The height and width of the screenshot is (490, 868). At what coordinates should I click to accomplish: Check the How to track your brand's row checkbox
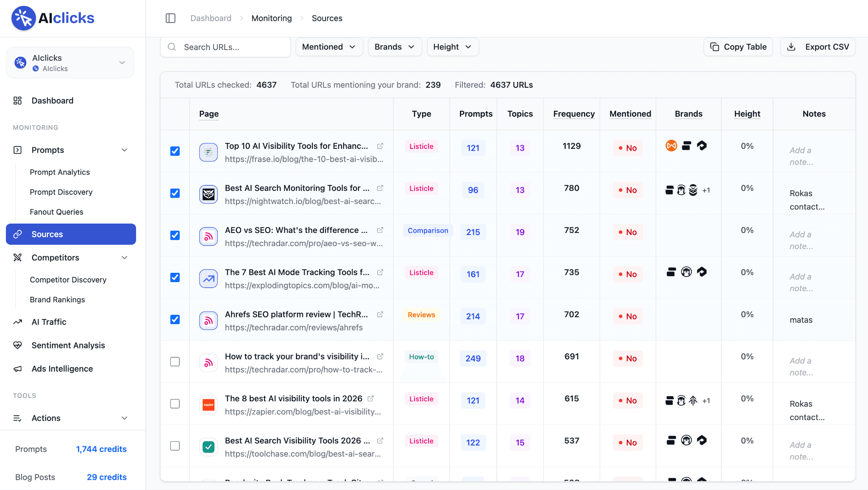175,361
